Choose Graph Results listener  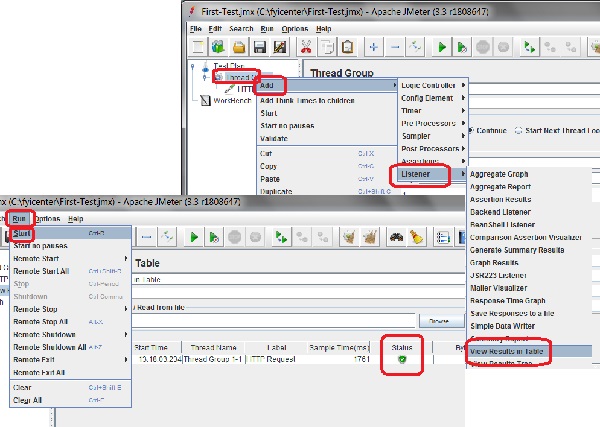(530, 263)
